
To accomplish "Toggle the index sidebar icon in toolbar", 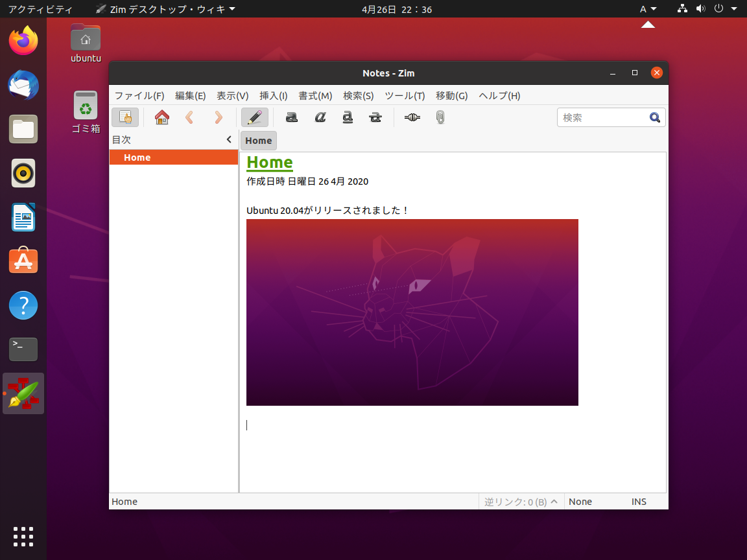I will coord(125,117).
